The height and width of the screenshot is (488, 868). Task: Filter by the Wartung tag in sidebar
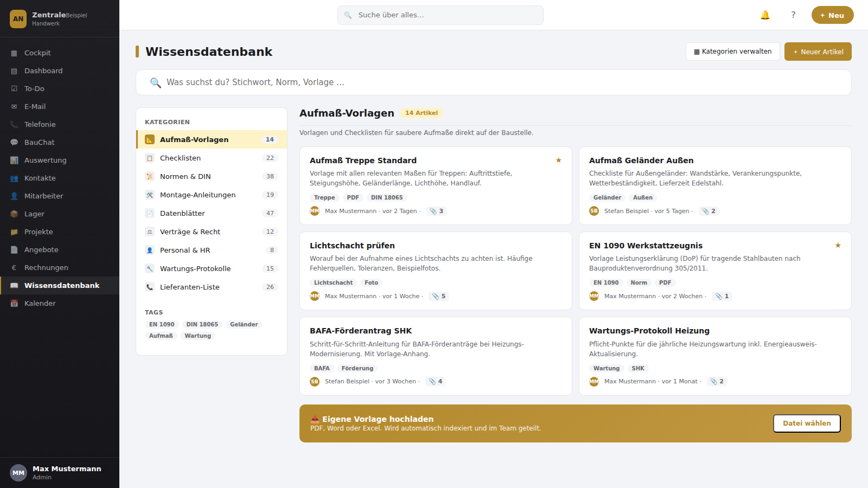(x=198, y=336)
